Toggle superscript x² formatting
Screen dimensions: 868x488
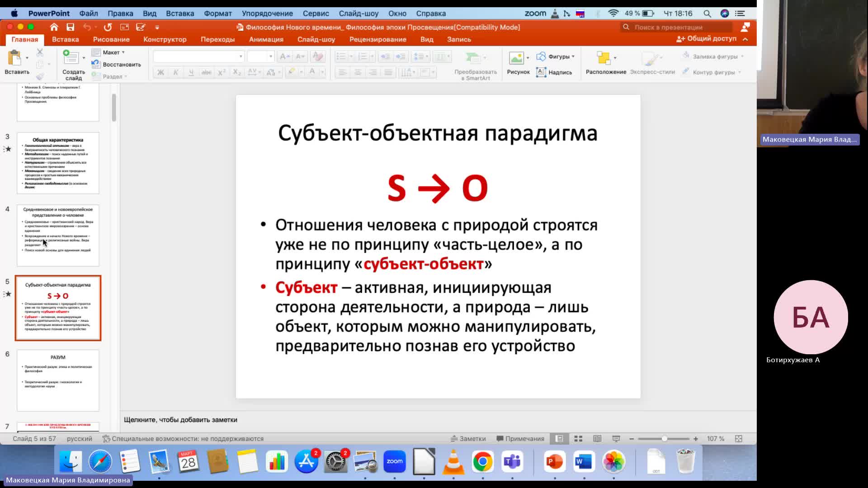pos(222,72)
